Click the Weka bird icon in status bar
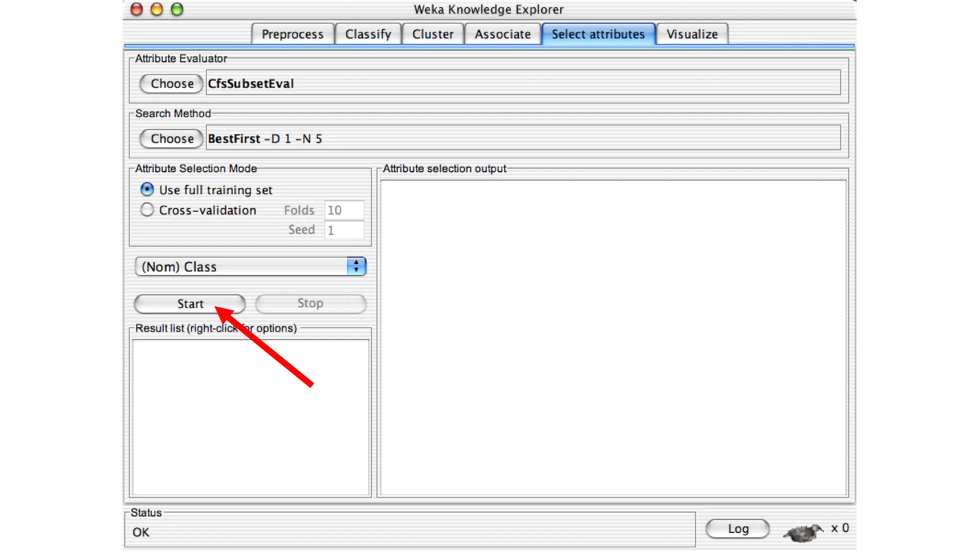980x551 pixels. click(802, 532)
